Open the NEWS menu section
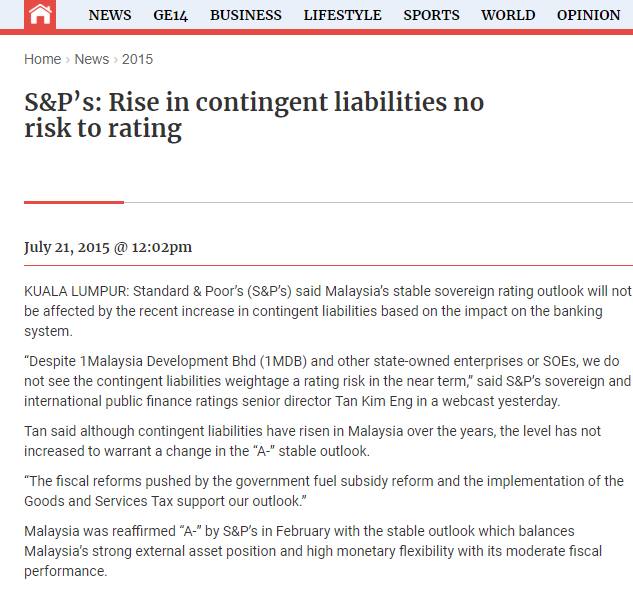This screenshot has height=591, width=633. [110, 15]
